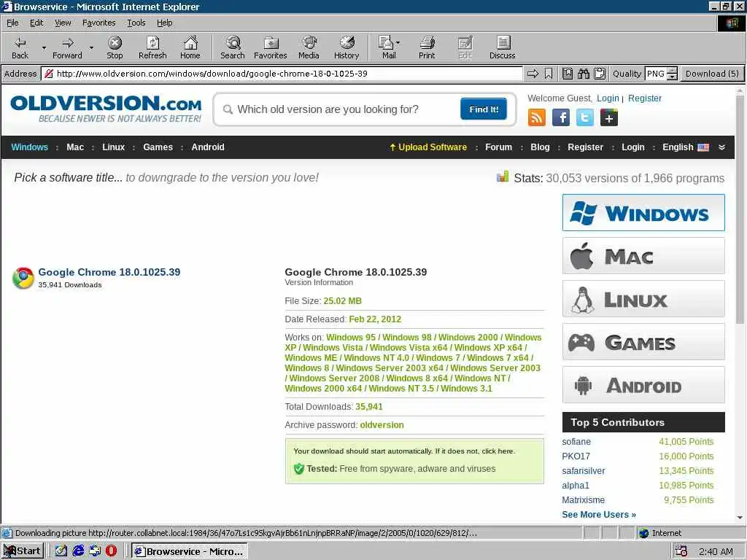Open the Help menu
Screen dimensions: 747x560
(165, 23)
